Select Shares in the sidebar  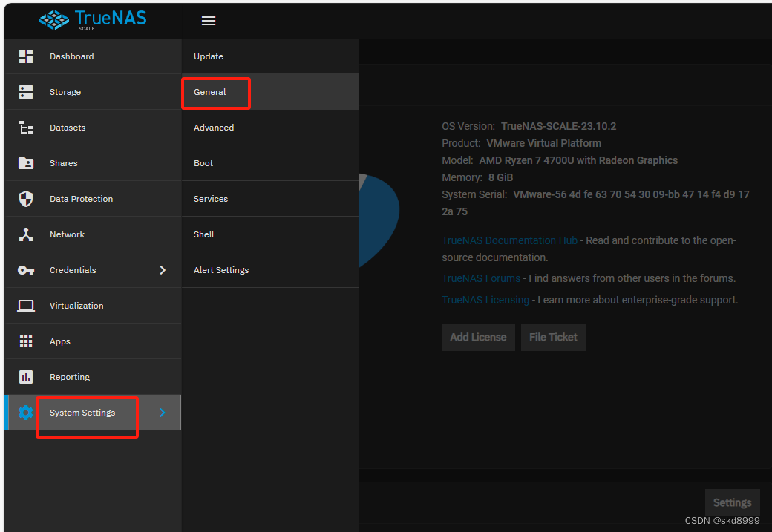(93, 163)
